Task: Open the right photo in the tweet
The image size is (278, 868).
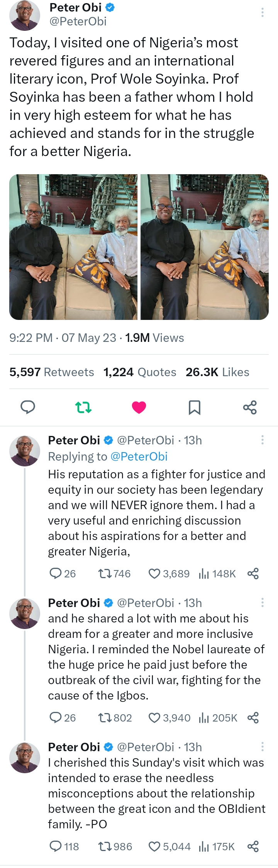Action: (205, 247)
